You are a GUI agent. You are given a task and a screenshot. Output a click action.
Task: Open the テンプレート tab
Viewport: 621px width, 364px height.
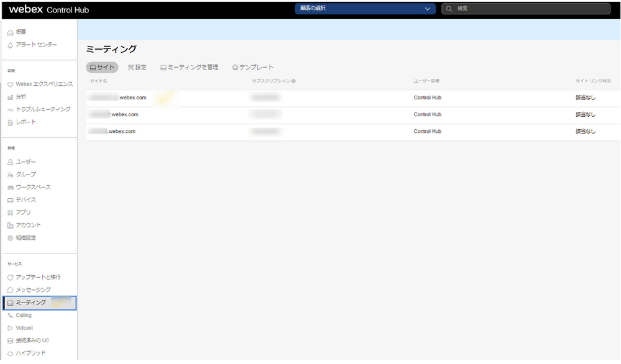pos(252,67)
